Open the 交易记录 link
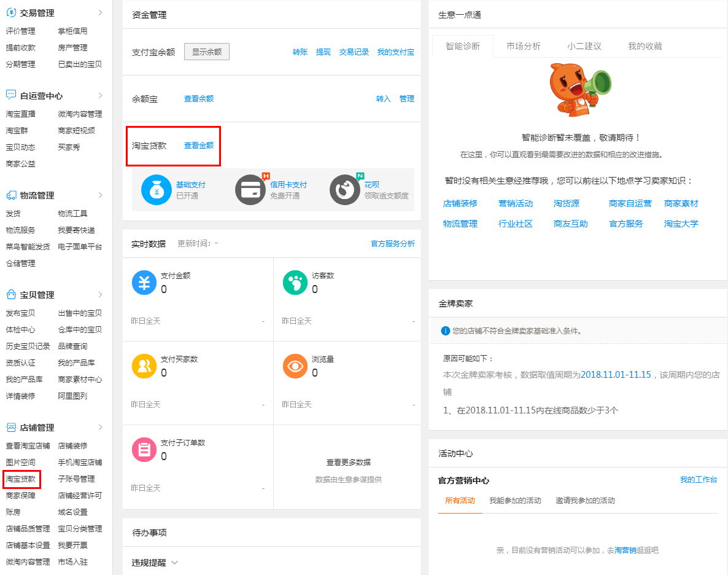Screen dimensions: 728x575 (x=354, y=52)
